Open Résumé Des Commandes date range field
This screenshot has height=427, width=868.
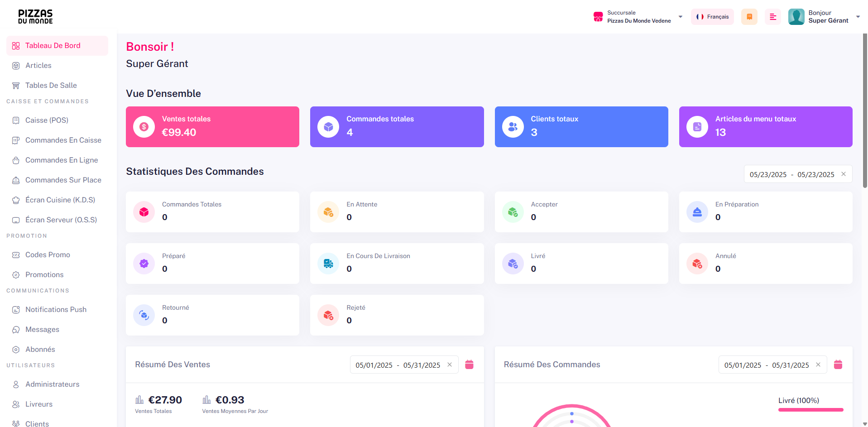click(772, 365)
